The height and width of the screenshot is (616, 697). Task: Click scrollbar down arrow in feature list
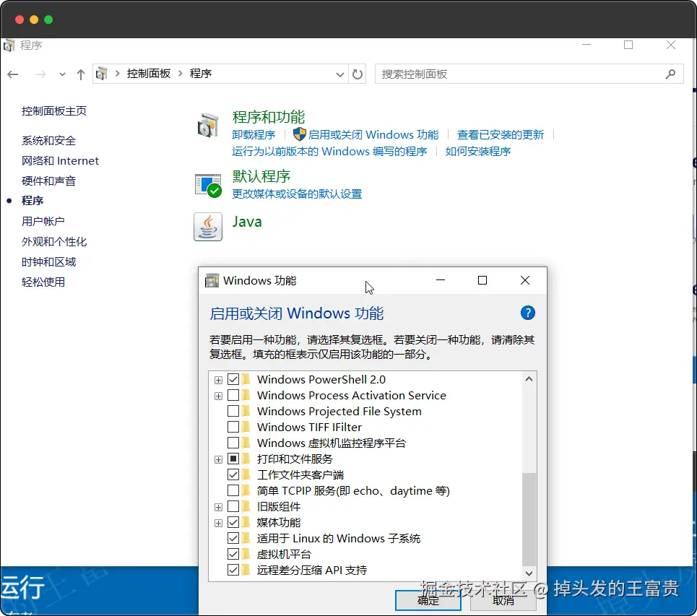click(x=529, y=573)
